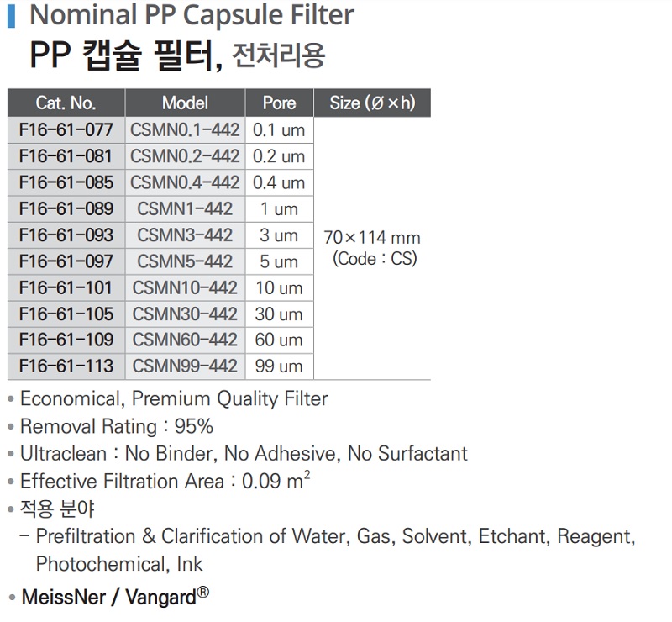
Task: Click the 5 um pore cell
Action: [279, 261]
